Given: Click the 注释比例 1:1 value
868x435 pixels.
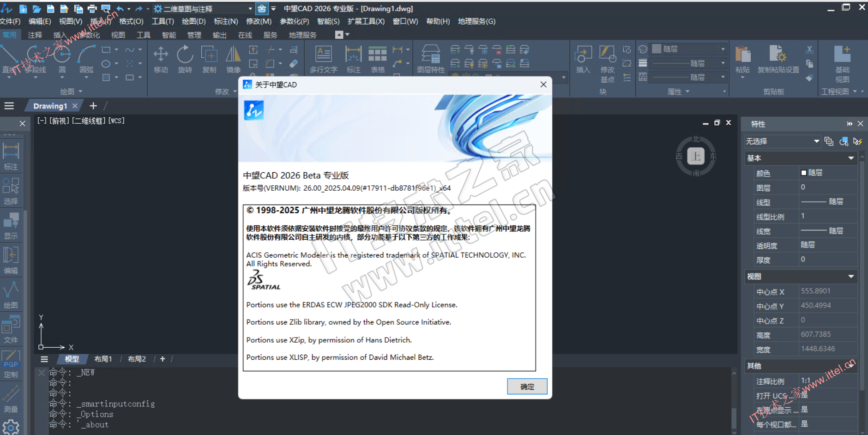Looking at the screenshot, I should 828,381.
